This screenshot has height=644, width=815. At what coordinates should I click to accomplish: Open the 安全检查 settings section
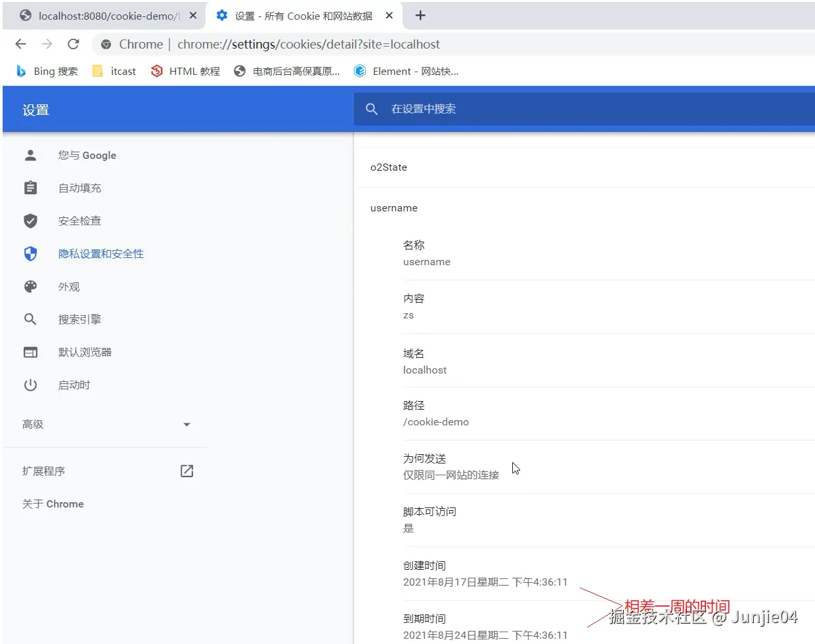coord(79,221)
